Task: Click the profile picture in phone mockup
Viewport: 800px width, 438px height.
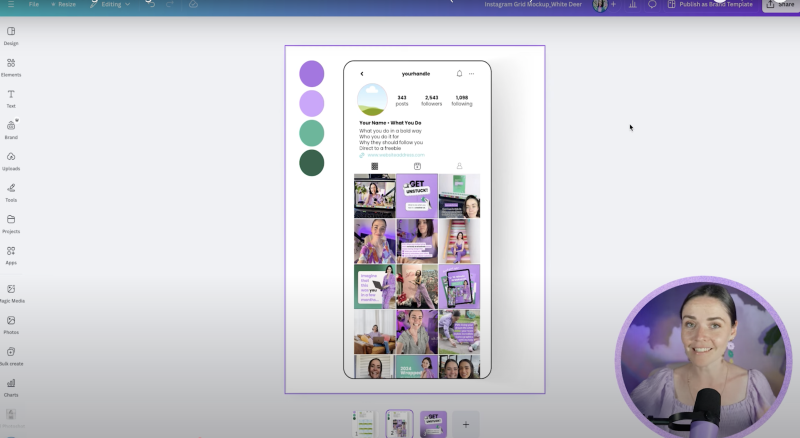Action: tap(372, 100)
